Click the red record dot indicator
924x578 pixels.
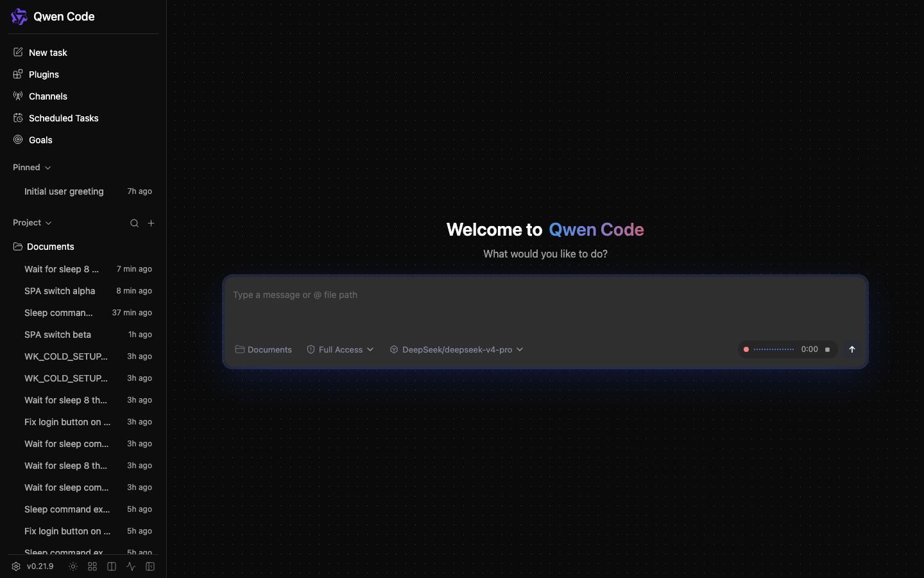(746, 349)
